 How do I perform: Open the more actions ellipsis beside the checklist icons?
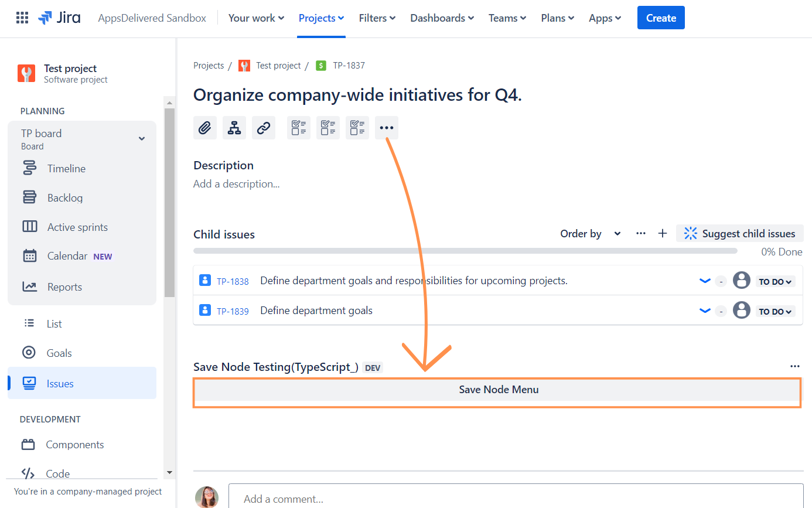point(387,128)
